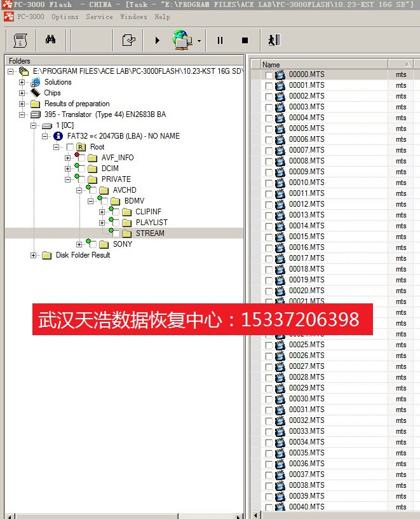Open the Options menu
The height and width of the screenshot is (519, 420).
coord(65,17)
